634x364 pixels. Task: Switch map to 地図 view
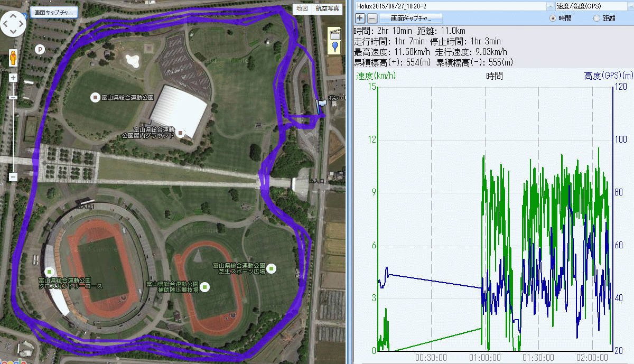tap(302, 8)
